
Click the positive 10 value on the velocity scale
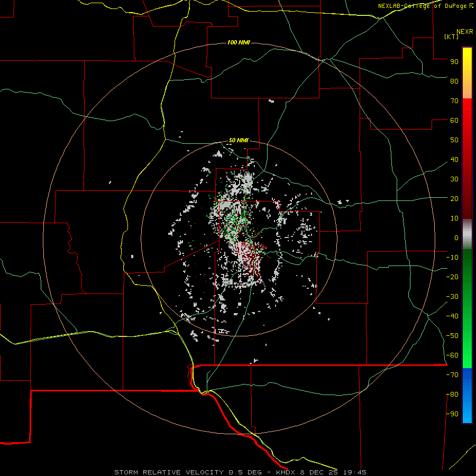click(454, 218)
